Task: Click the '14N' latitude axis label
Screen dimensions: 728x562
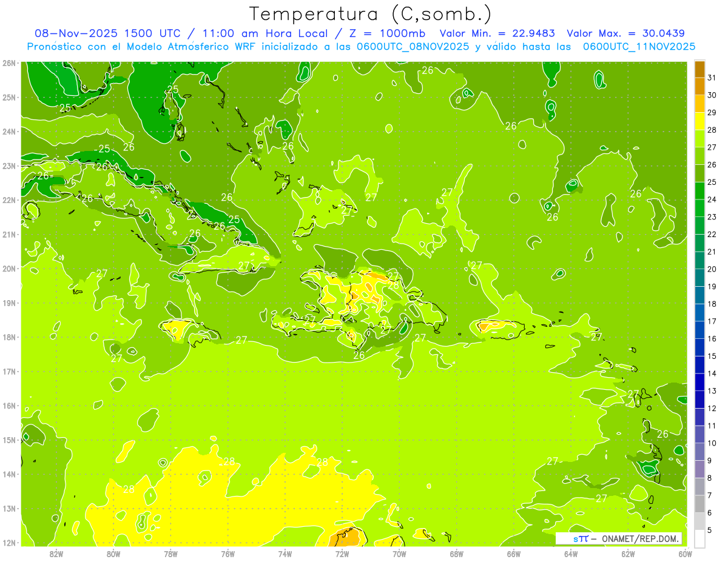Action: click(9, 474)
